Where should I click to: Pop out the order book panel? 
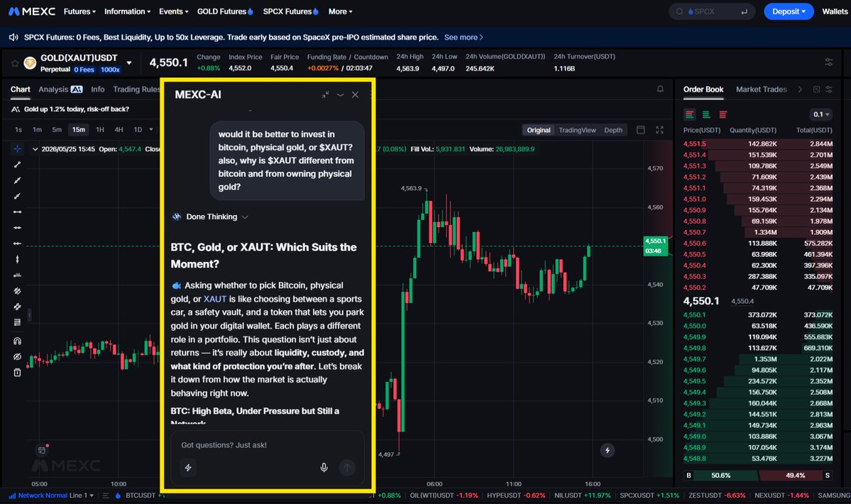tap(816, 89)
